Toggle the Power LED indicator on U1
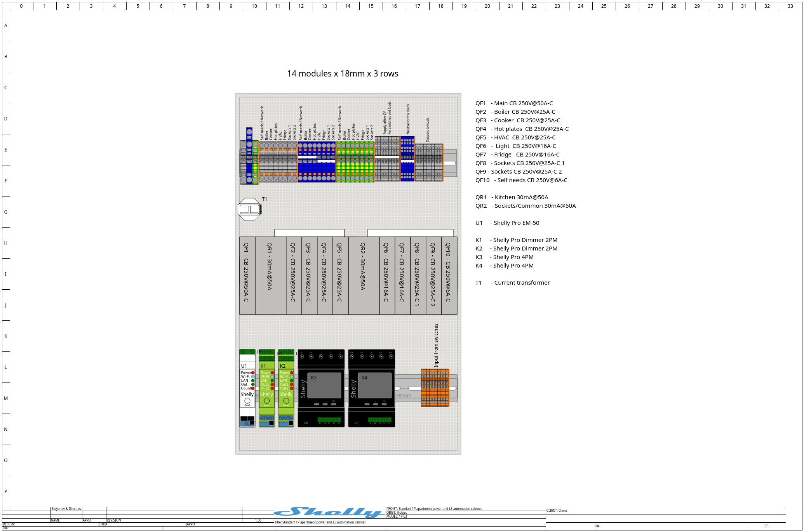Image resolution: width=804 pixels, height=532 pixels. click(x=252, y=372)
